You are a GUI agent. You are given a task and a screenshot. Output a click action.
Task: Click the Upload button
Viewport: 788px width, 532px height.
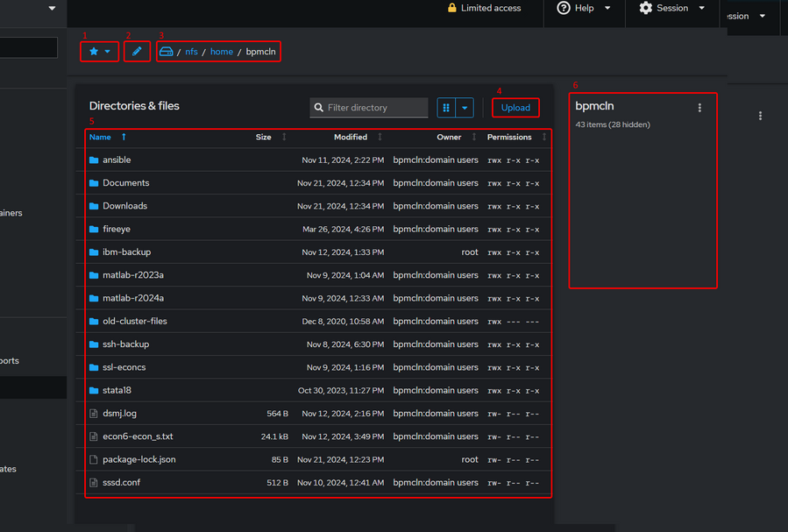tap(515, 108)
